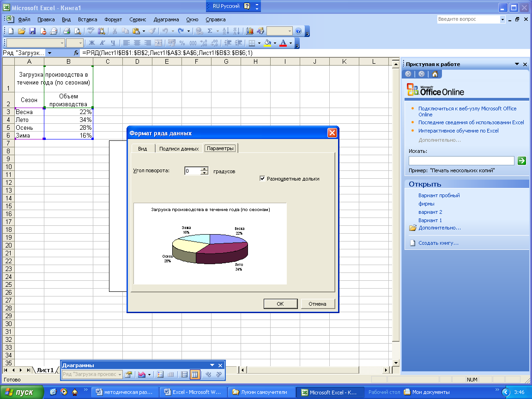Save the workbook with the floppy icon
This screenshot has height=399, width=532.
32,31
